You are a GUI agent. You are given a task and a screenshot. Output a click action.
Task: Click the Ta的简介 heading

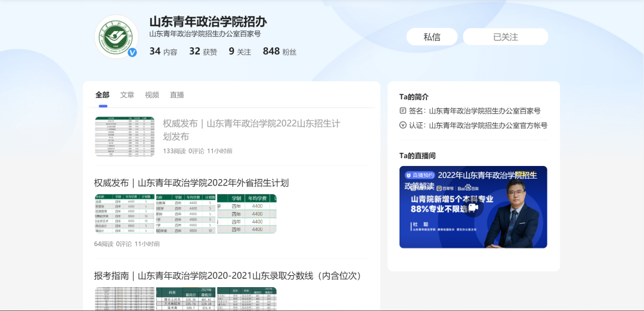point(414,97)
